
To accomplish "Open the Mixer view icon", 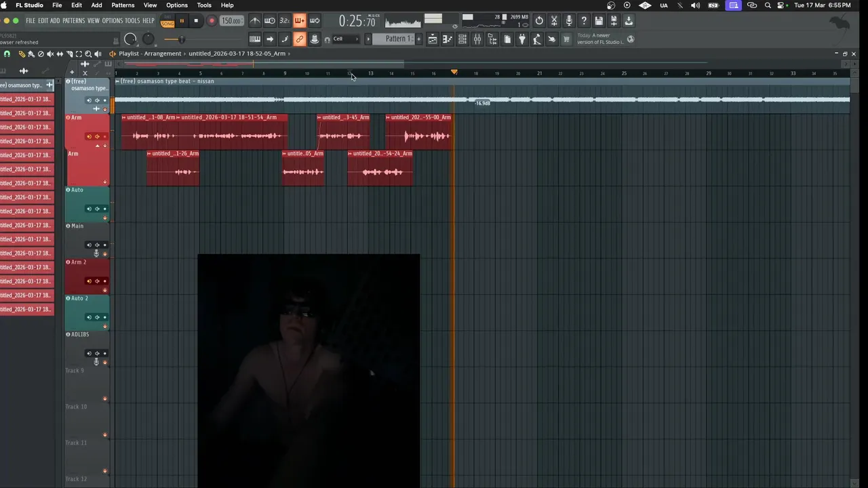I will 477,39.
